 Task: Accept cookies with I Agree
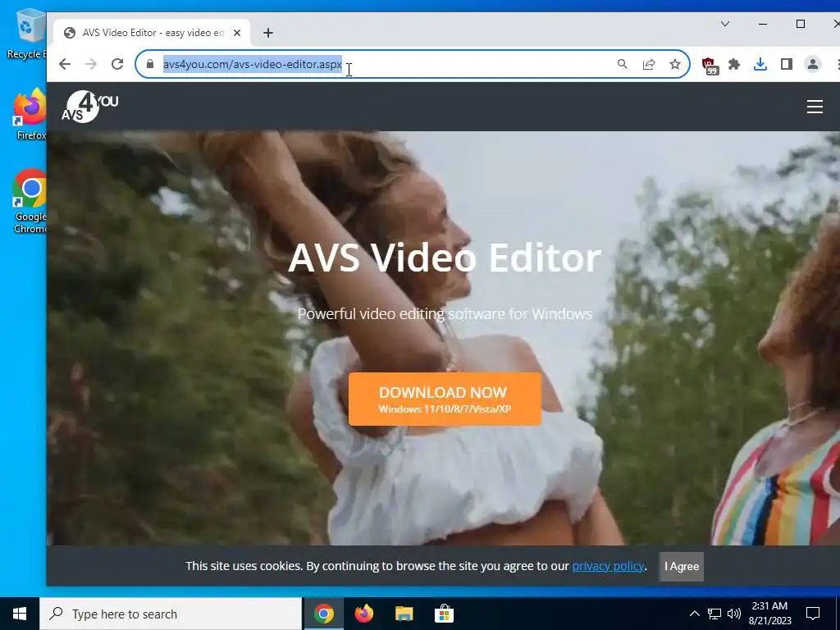pyautogui.click(x=682, y=566)
